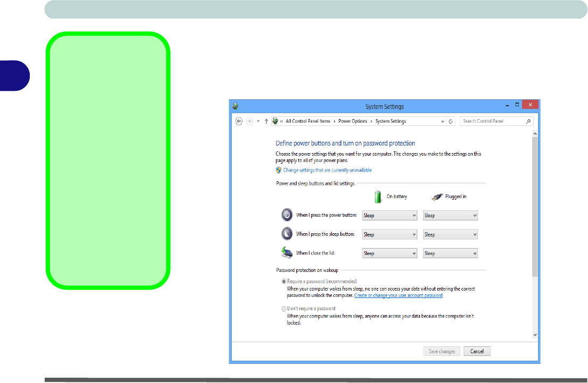Open close the lid On battery dropdown
The height and width of the screenshot is (383, 588).
pos(389,253)
